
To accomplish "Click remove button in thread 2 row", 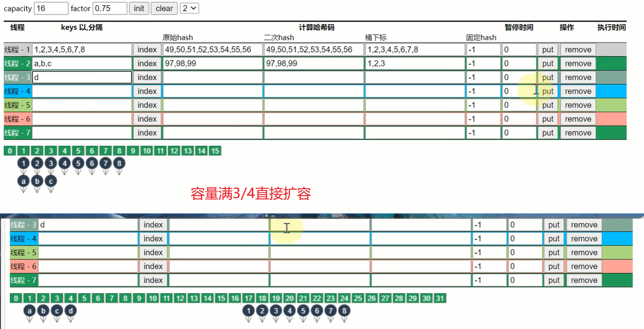I will (x=578, y=64).
